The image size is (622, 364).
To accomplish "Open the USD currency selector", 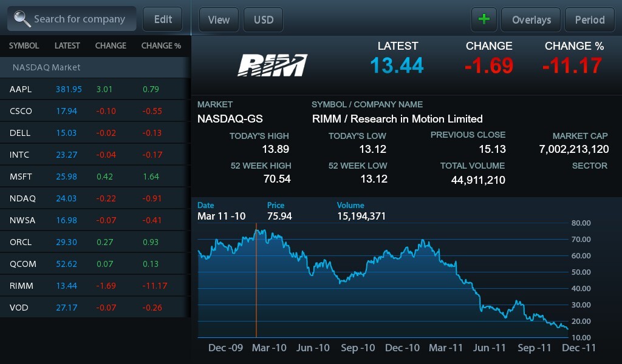I will tap(264, 19).
